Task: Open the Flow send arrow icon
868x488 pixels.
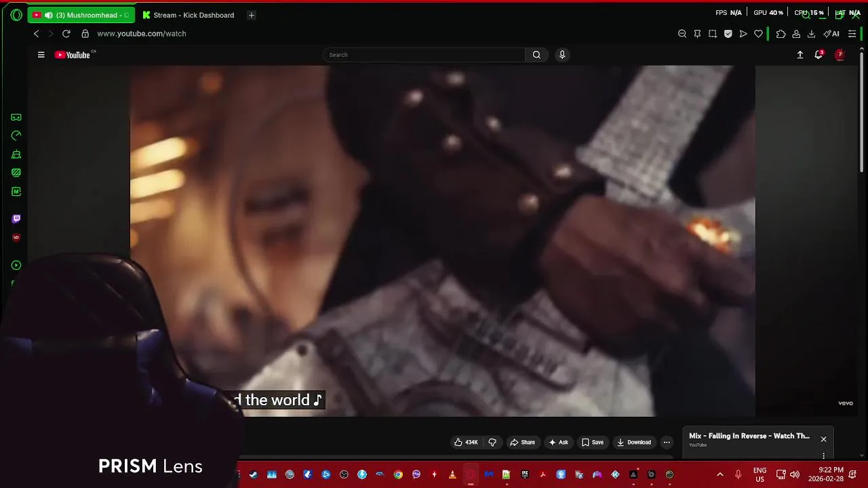Action: 743,34
